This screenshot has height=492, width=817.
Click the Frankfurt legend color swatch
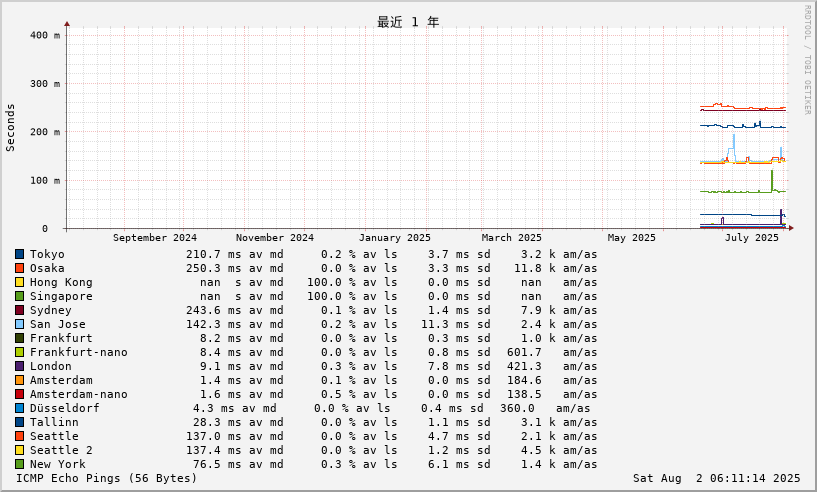[19, 339]
